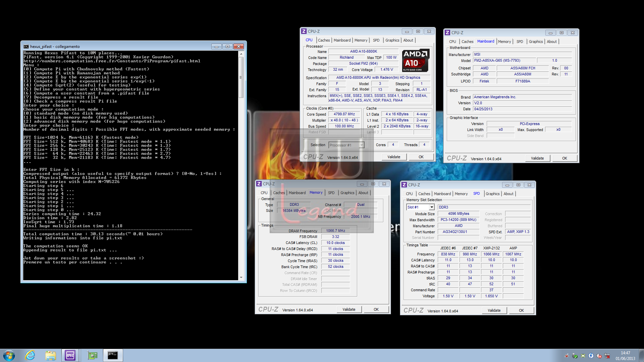Switch to Memory tab in the SPD window
Screen dimensions: 644x362
[461, 194]
